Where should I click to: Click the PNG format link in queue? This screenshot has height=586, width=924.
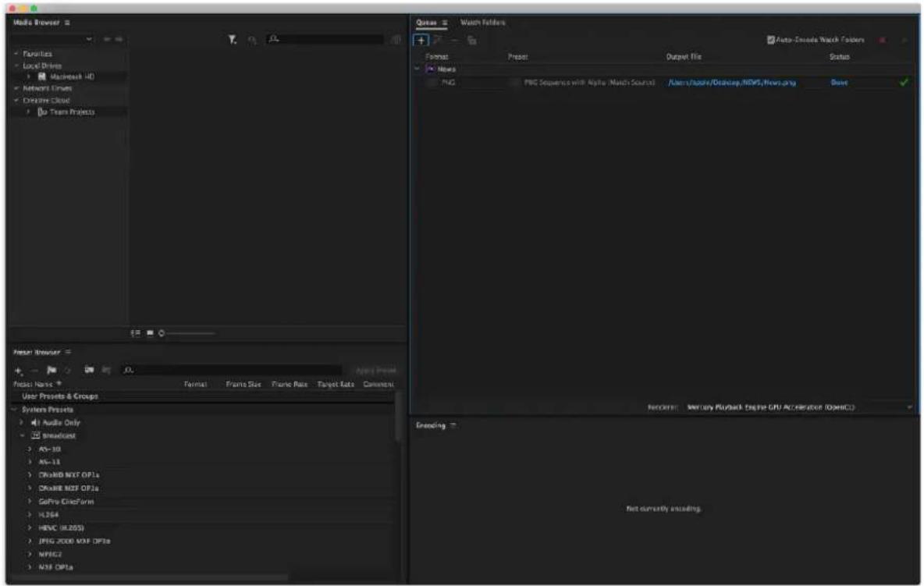point(449,83)
